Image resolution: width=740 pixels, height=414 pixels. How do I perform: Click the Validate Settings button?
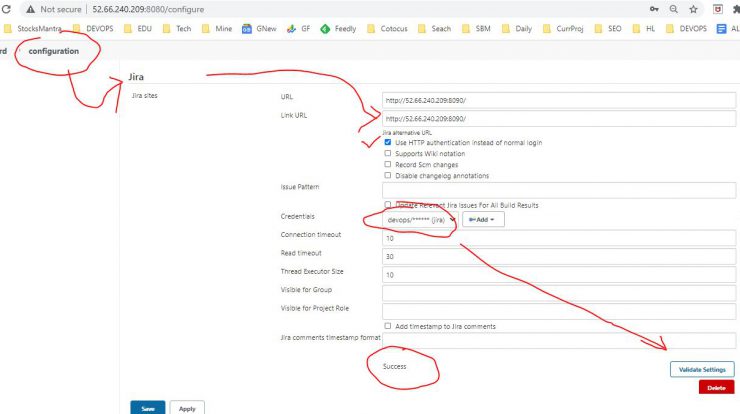702,370
